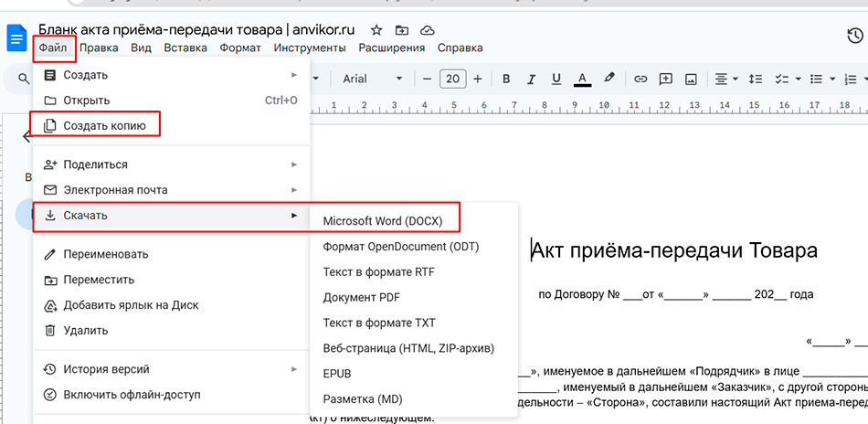Image resolution: width=868 pixels, height=424 pixels.
Task: Expand Электронная почта submenu
Action: pos(172,190)
